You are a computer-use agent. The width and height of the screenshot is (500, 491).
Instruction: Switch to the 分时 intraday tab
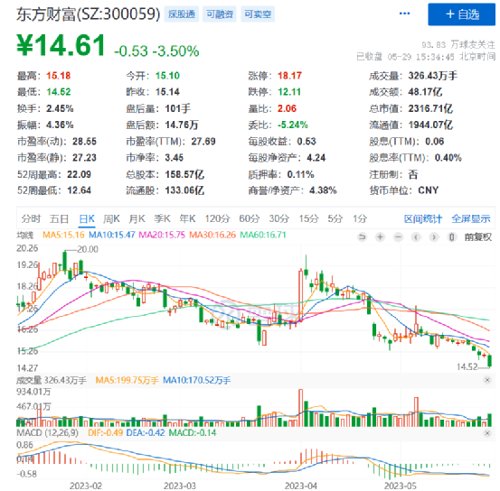31,219
